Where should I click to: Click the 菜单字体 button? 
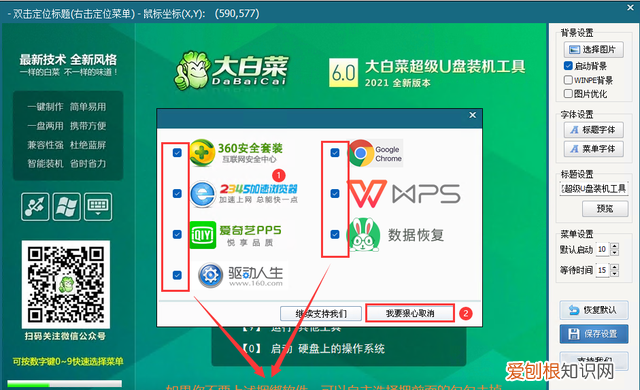594,149
